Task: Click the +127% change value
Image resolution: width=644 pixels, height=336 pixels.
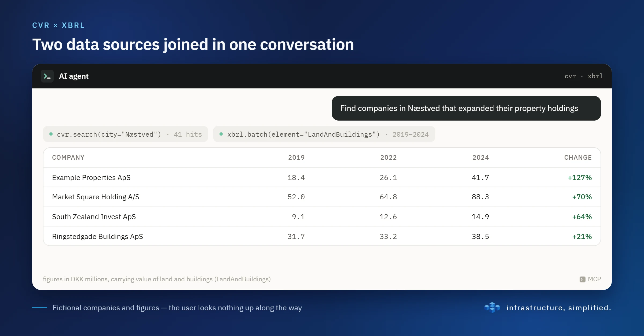Action: [580, 178]
